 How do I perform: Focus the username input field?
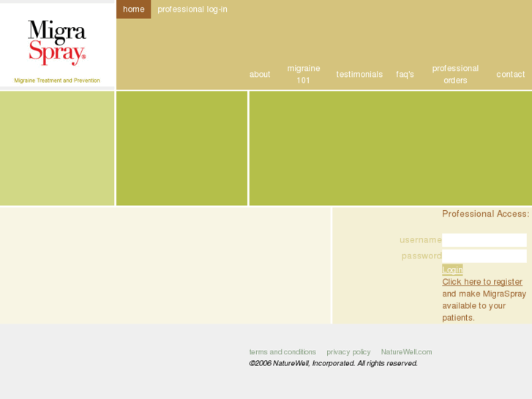(484, 240)
